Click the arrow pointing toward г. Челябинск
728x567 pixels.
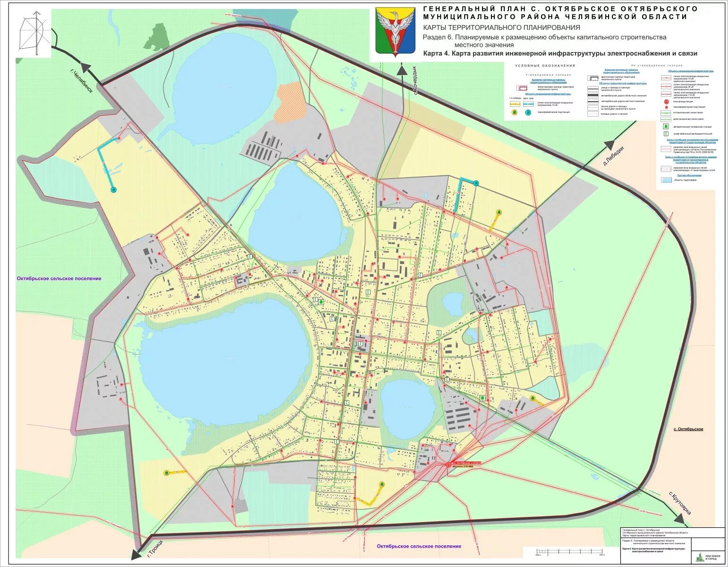coord(86,68)
